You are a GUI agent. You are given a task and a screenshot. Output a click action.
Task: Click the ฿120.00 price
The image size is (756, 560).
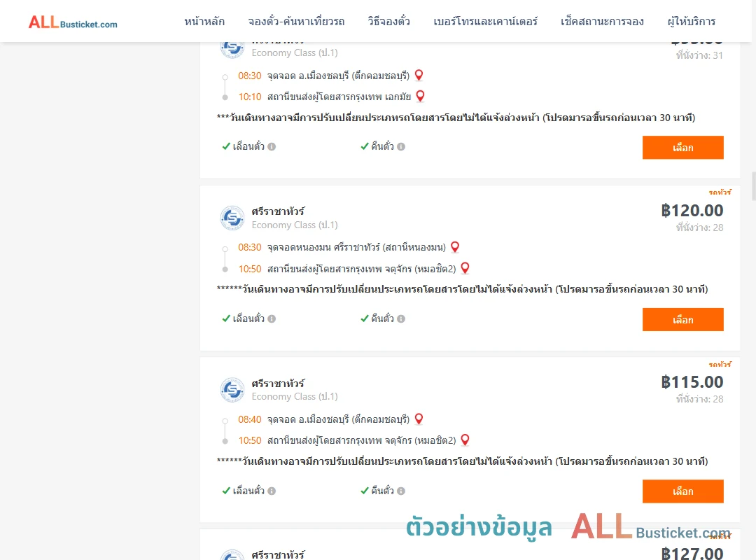692,210
